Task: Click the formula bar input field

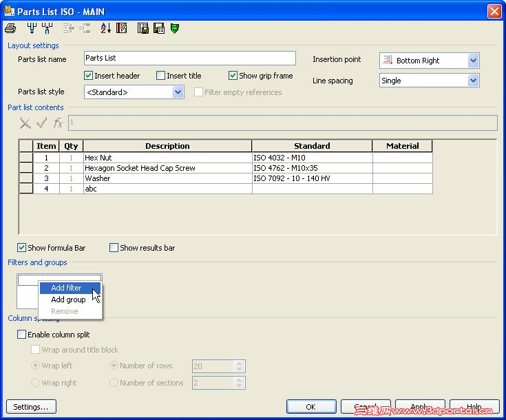Action: point(283,123)
